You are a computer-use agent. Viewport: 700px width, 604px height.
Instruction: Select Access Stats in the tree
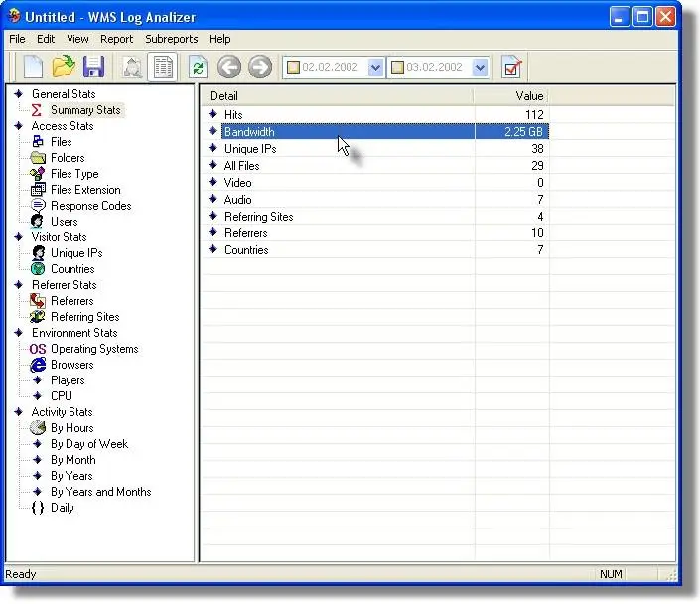pos(63,126)
